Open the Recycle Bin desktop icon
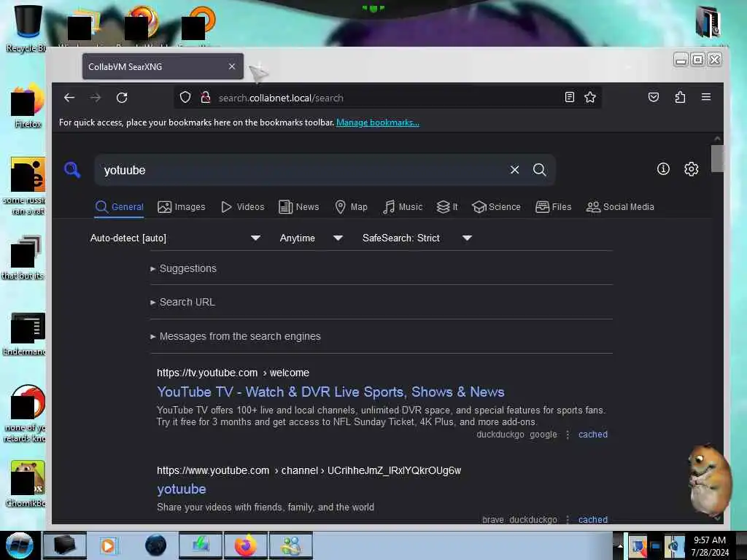 tap(27, 28)
